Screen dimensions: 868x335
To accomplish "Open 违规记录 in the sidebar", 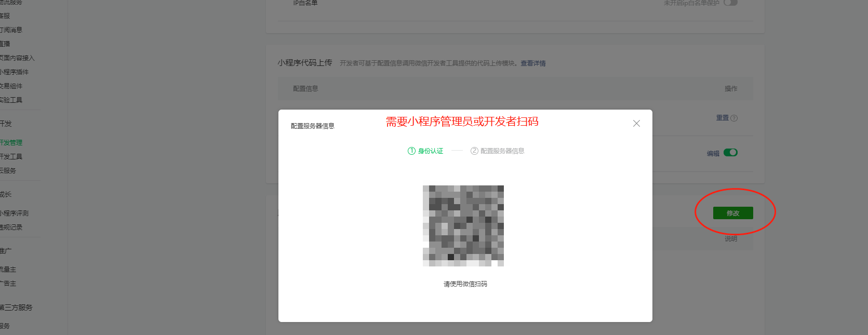I will click(x=11, y=227).
